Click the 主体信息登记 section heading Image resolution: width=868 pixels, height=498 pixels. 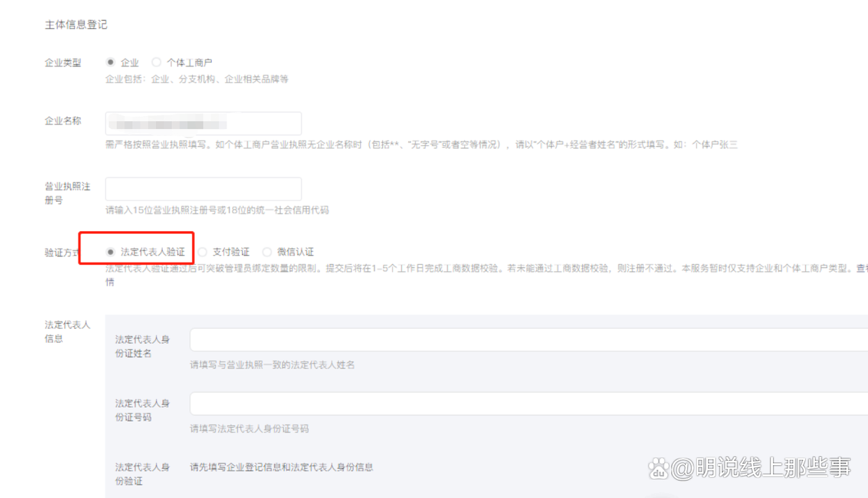pyautogui.click(x=76, y=24)
